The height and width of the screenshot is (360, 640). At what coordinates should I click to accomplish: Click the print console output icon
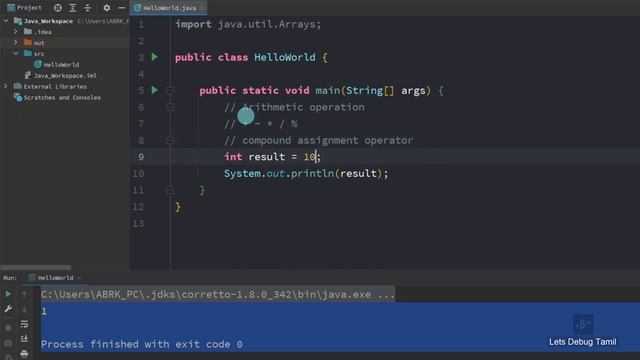click(x=24, y=353)
